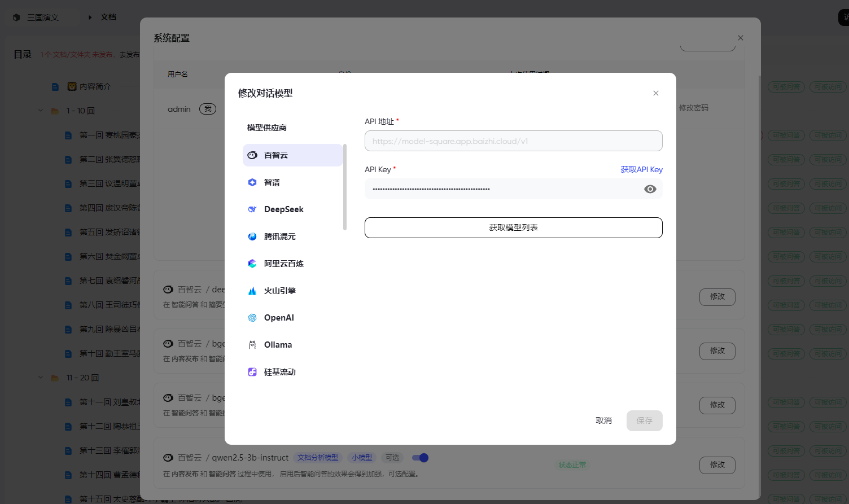Image resolution: width=849 pixels, height=504 pixels.
Task: Click the provider list scrollbar
Action: coord(345,187)
